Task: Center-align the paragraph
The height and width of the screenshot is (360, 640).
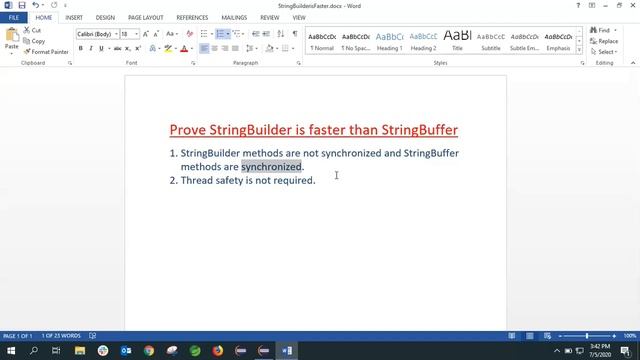Action: pos(214,49)
